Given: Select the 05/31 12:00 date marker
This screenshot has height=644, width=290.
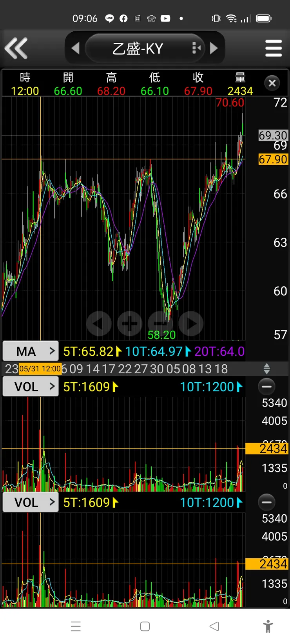Looking at the screenshot, I should (x=40, y=369).
